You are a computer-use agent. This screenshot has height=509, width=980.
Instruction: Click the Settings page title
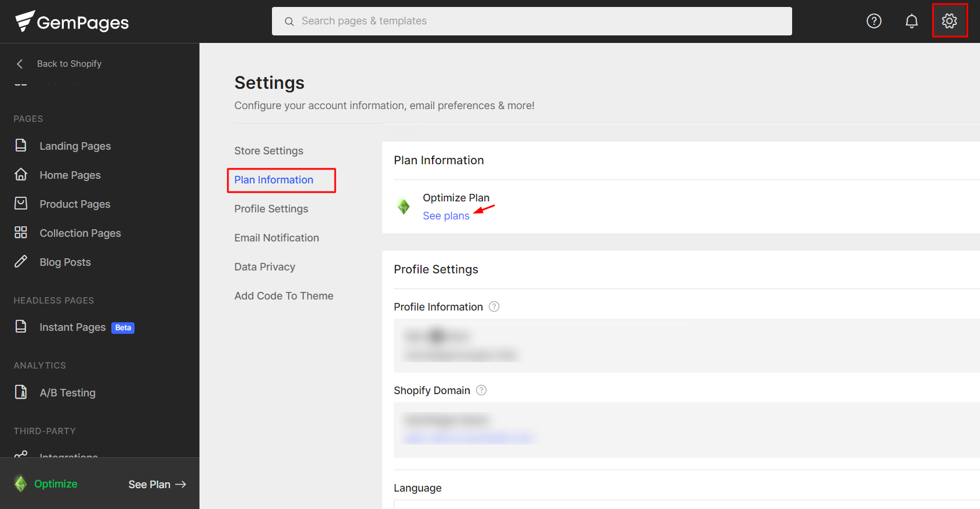click(269, 83)
